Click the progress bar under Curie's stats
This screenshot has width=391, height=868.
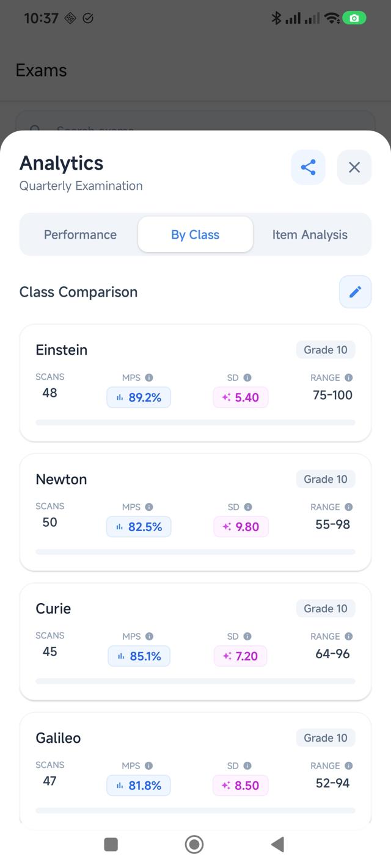[195, 681]
